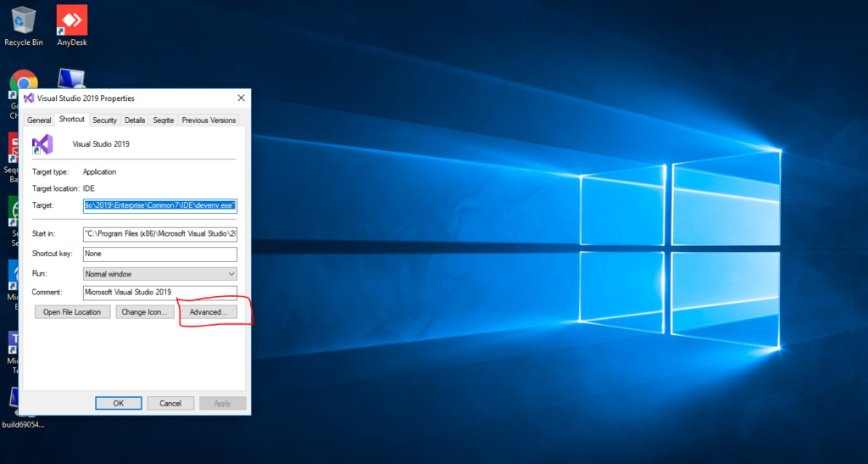Click the Target type value Application
This screenshot has width=868, height=464.
click(x=100, y=172)
